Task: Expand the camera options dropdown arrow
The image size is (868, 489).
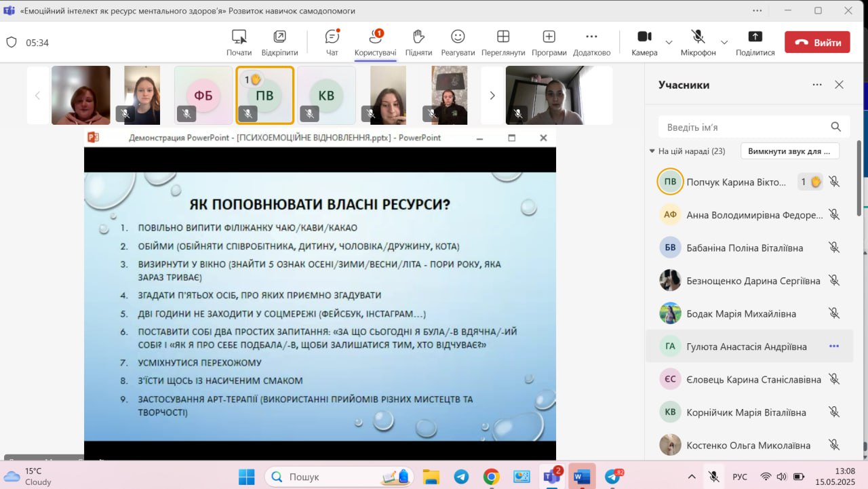Action: click(669, 42)
